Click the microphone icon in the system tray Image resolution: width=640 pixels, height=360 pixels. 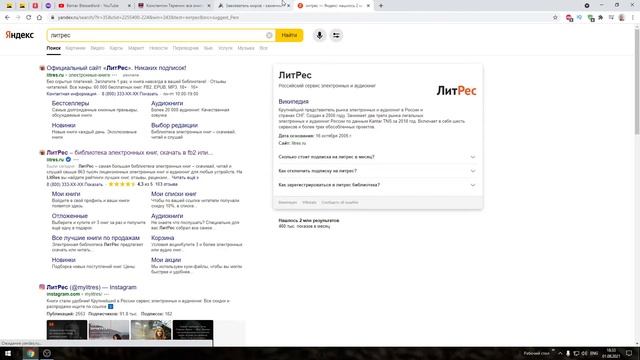(x=568, y=353)
